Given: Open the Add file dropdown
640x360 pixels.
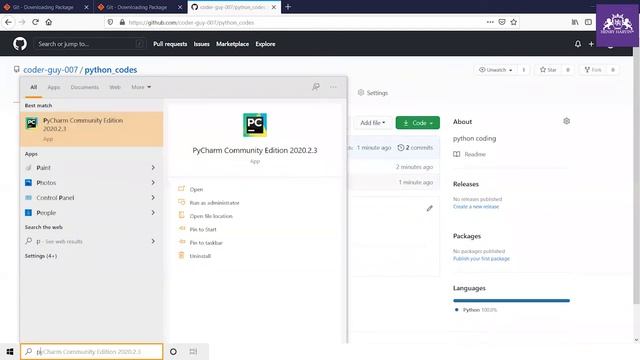Looking at the screenshot, I should point(372,122).
